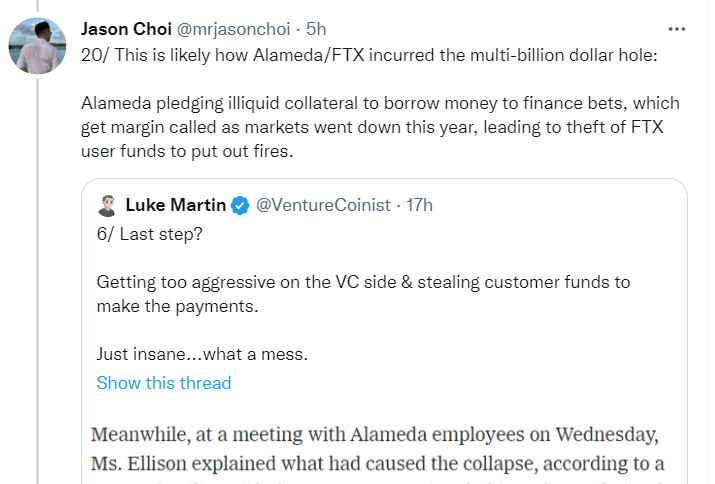The height and width of the screenshot is (484, 715).
Task: Click the 17h quoted tweet timestamp
Action: [x=419, y=206]
